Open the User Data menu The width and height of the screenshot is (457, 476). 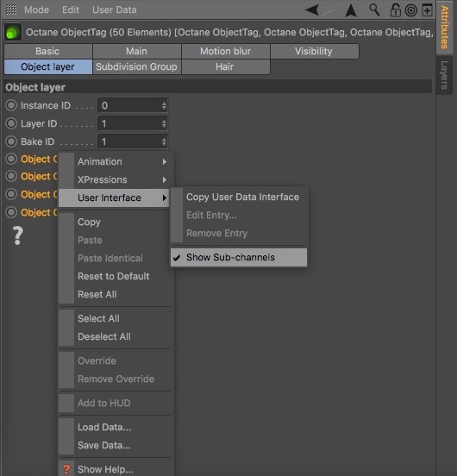point(115,9)
